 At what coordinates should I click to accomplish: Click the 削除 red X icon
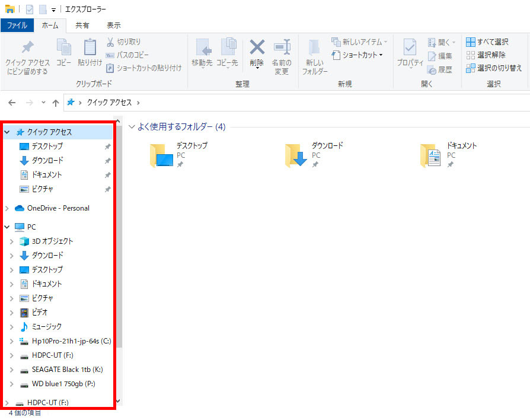[x=257, y=49]
